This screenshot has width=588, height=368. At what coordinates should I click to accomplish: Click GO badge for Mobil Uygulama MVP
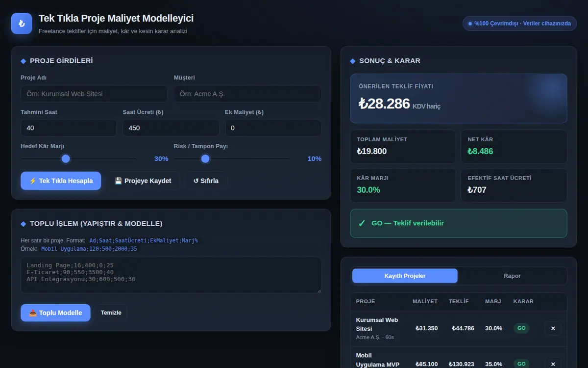(521, 364)
